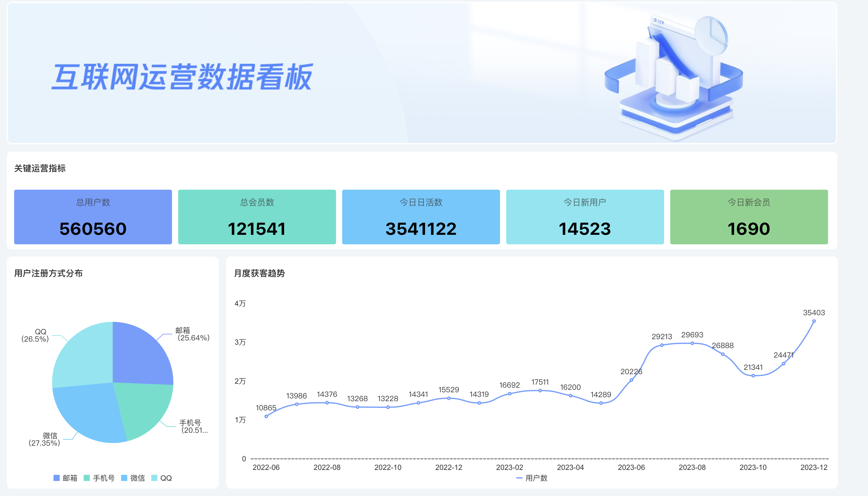Click the 21341 data point marker

[753, 376]
